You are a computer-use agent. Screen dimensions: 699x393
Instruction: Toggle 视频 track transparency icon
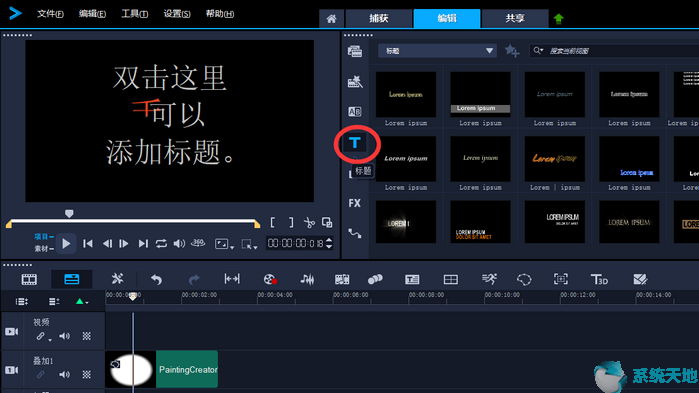coord(86,336)
